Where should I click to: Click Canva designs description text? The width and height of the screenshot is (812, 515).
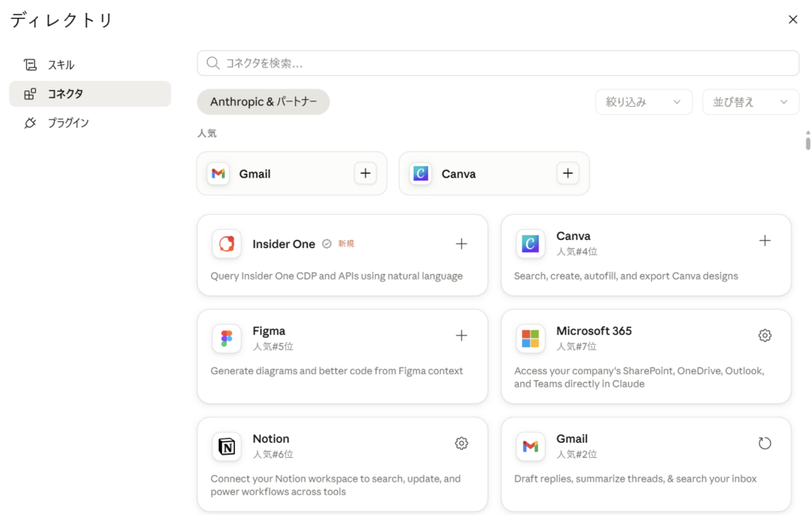tap(626, 276)
